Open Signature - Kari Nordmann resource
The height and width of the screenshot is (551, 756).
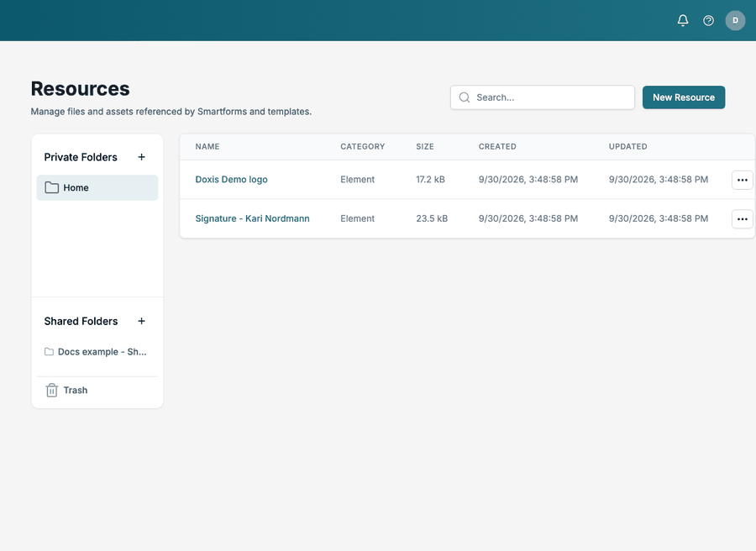pyautogui.click(x=252, y=218)
